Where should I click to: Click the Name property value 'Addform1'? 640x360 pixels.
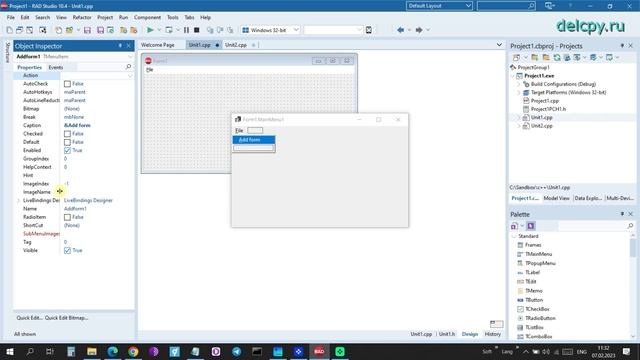(75, 209)
